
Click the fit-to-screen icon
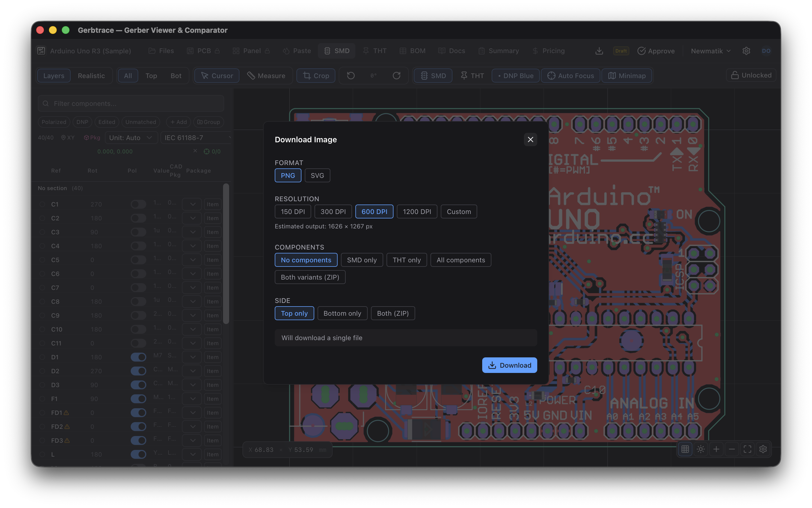[x=747, y=449]
